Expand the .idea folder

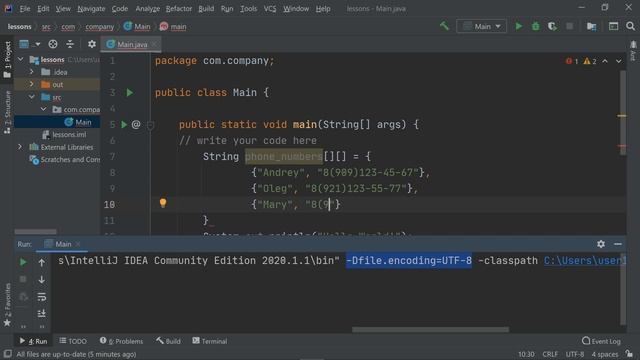(31, 72)
